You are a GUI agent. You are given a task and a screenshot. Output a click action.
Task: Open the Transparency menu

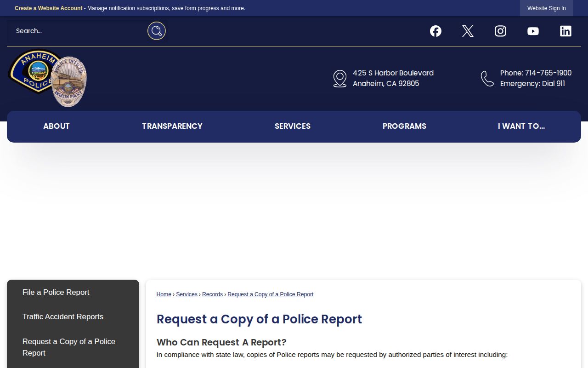pyautogui.click(x=172, y=126)
